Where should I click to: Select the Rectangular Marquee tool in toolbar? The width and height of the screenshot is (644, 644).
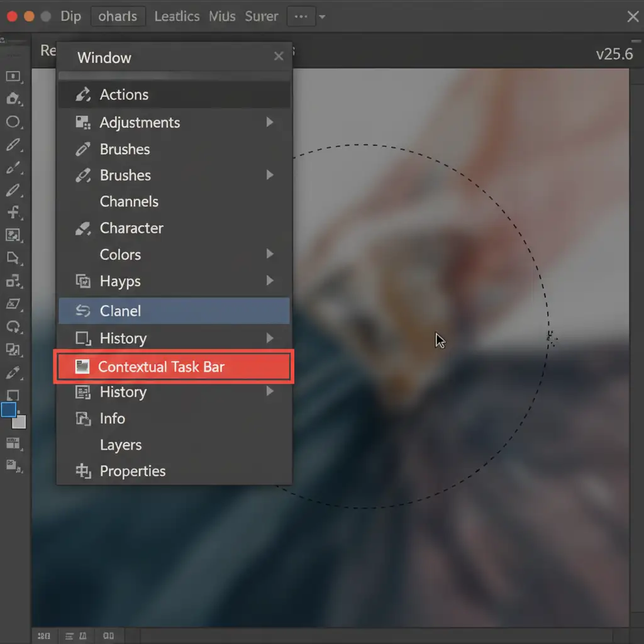[13, 76]
